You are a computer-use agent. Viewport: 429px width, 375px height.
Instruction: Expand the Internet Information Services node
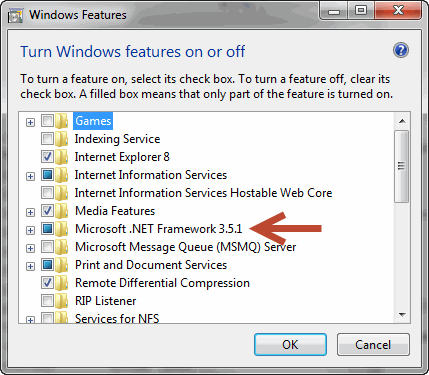click(30, 176)
